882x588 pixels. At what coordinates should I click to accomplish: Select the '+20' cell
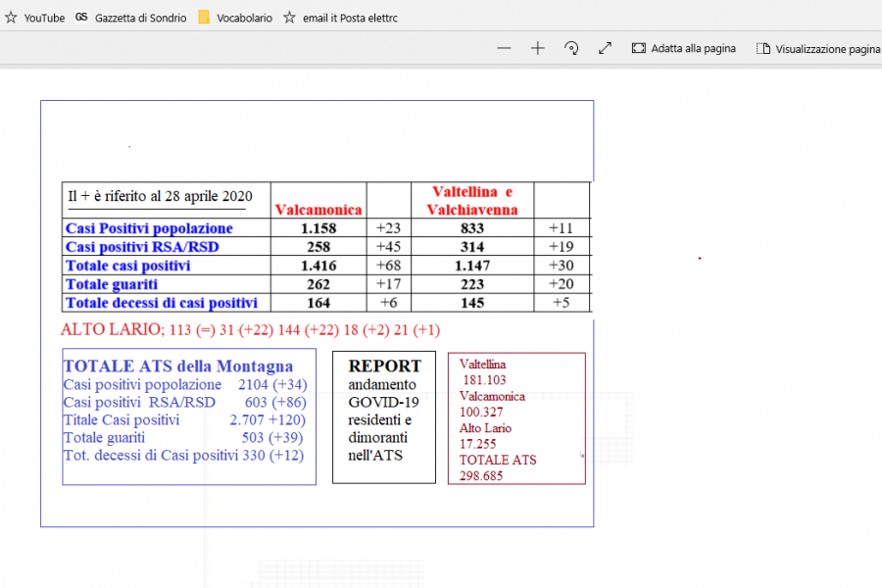[x=561, y=284]
